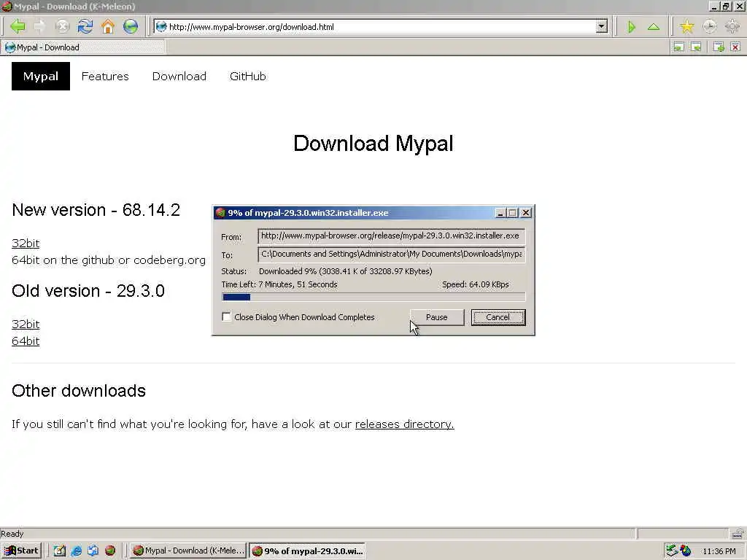747x560 pixels.
Task: Click the Download Mypal heading
Action: [x=373, y=144]
